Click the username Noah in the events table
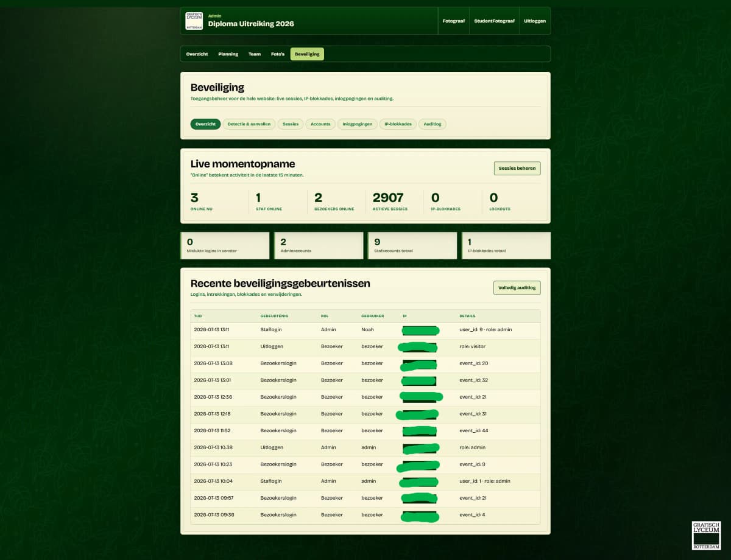This screenshot has height=560, width=731. click(367, 329)
